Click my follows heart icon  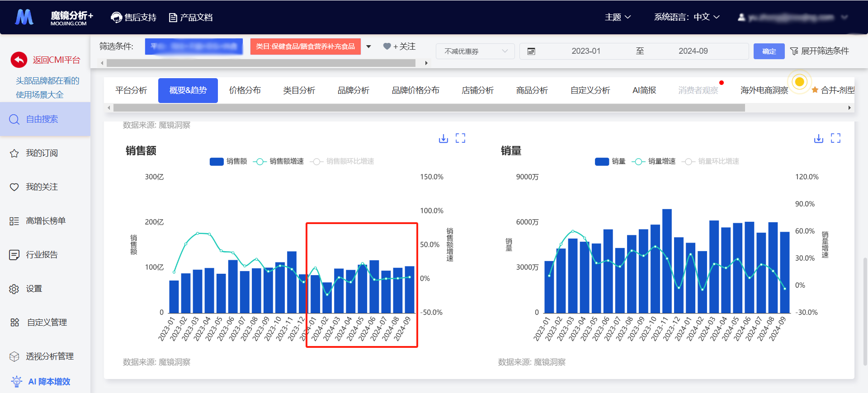tap(14, 187)
